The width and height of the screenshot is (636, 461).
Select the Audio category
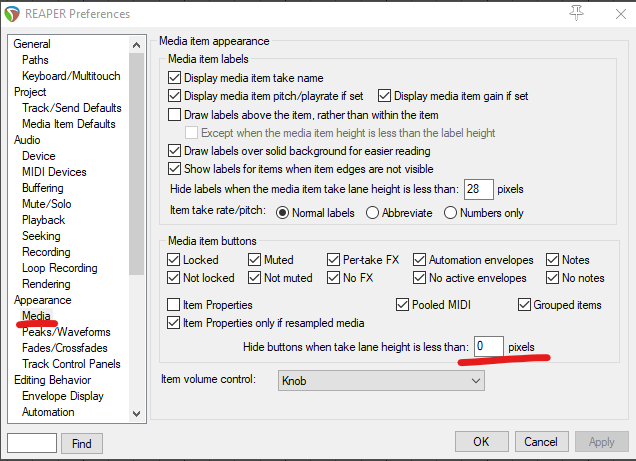pos(27,140)
